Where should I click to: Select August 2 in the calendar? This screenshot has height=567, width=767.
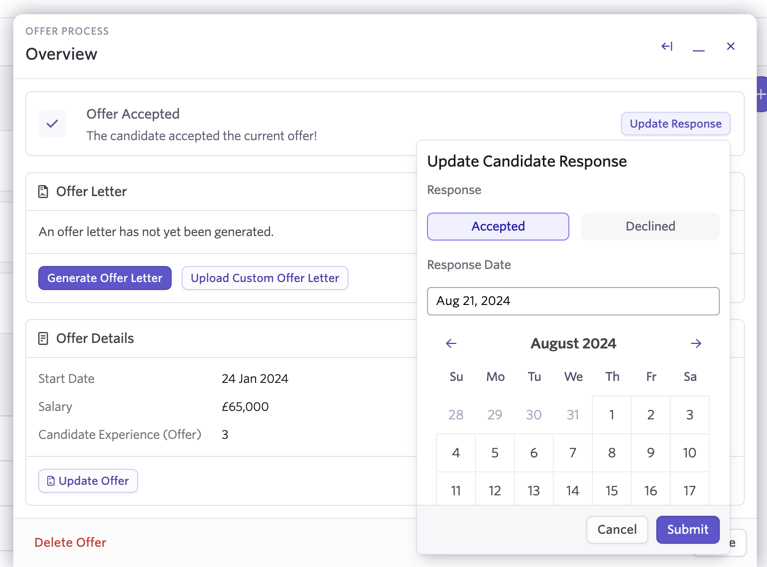click(x=651, y=415)
